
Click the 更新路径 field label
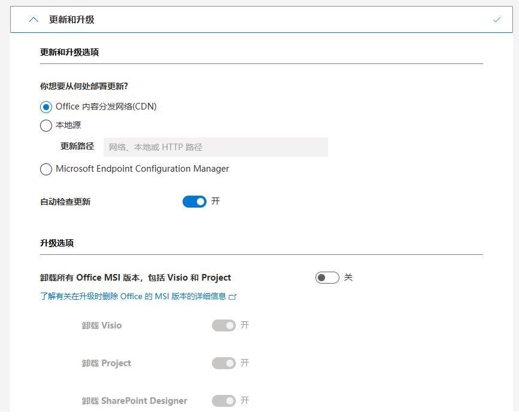(x=77, y=147)
